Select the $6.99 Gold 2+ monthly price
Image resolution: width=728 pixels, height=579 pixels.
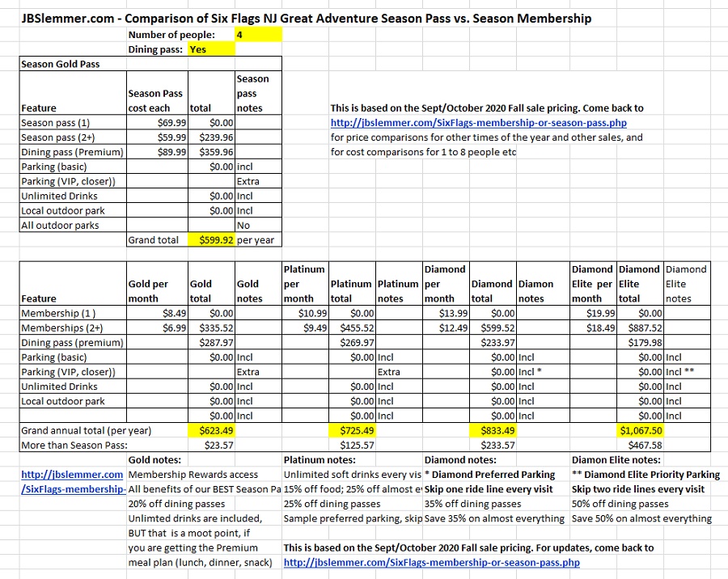[157, 328]
